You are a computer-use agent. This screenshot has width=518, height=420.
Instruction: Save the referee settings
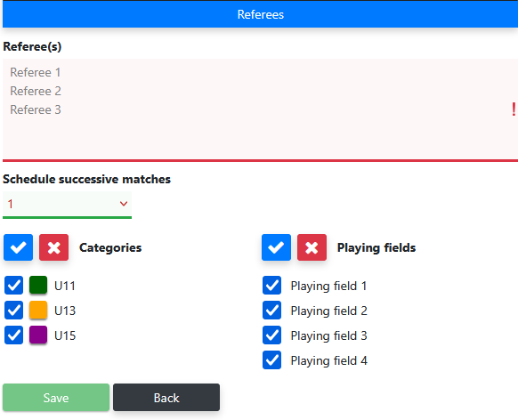pos(56,397)
